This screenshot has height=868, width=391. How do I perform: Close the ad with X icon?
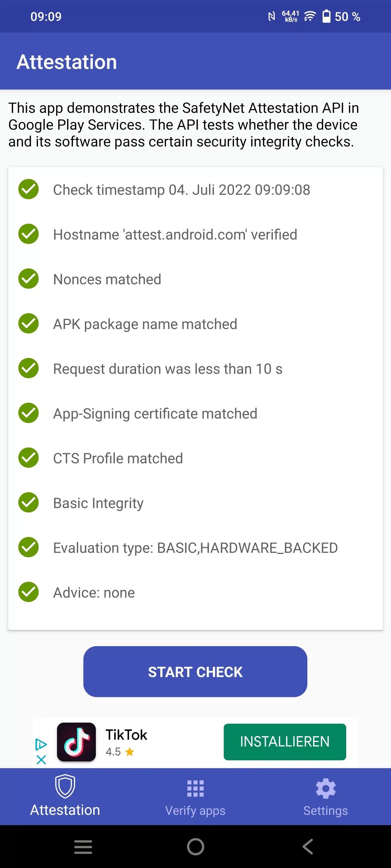click(41, 760)
